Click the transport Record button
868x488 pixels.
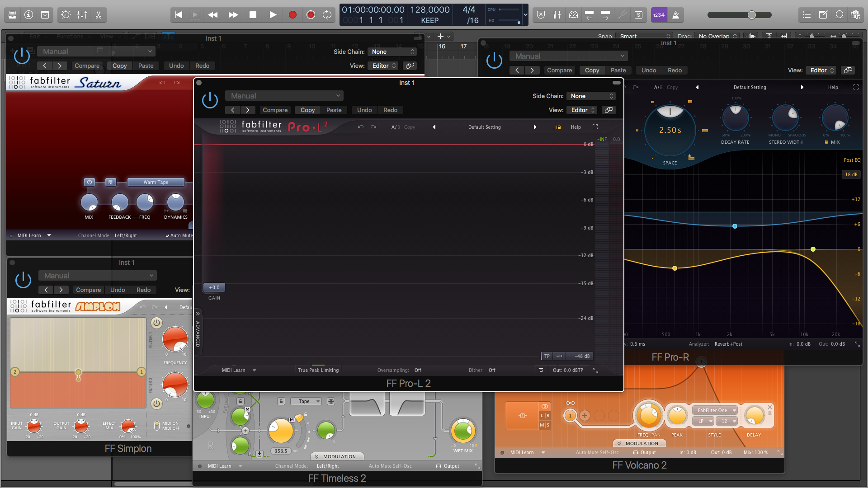coord(292,15)
